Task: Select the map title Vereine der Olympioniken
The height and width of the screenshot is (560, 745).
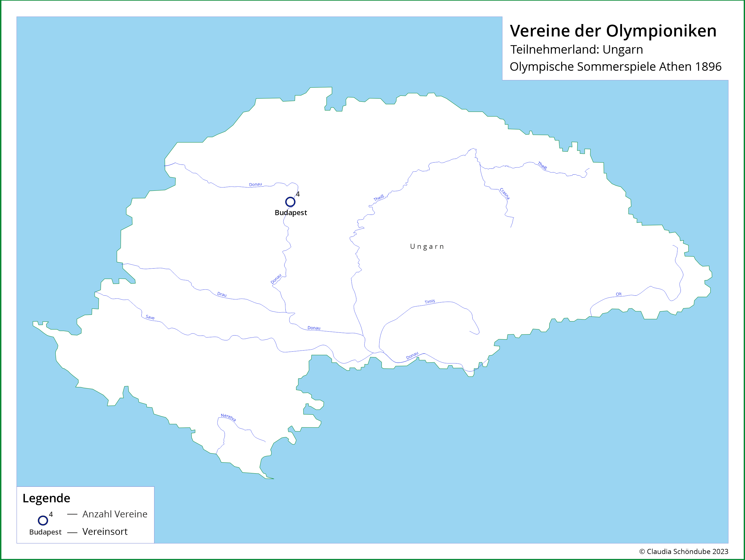Action: 613,31
